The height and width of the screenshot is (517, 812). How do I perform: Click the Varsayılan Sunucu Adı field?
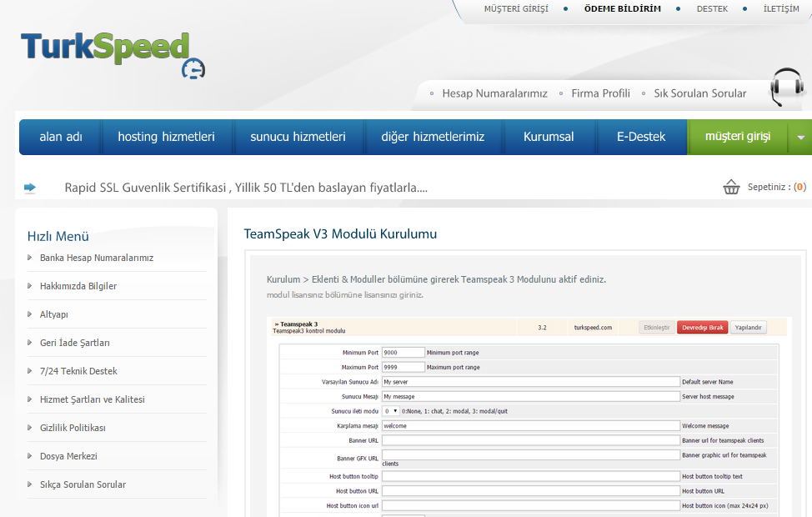pos(531,382)
